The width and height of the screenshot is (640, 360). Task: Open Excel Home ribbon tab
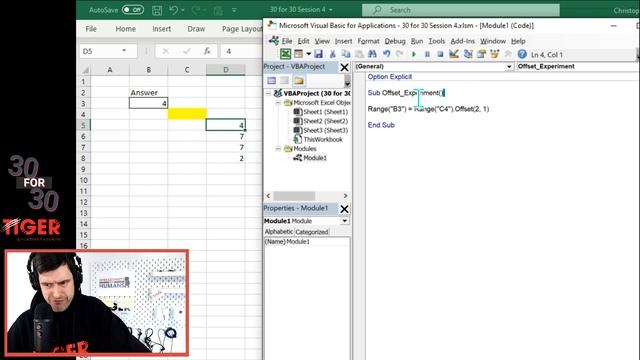[x=125, y=29]
